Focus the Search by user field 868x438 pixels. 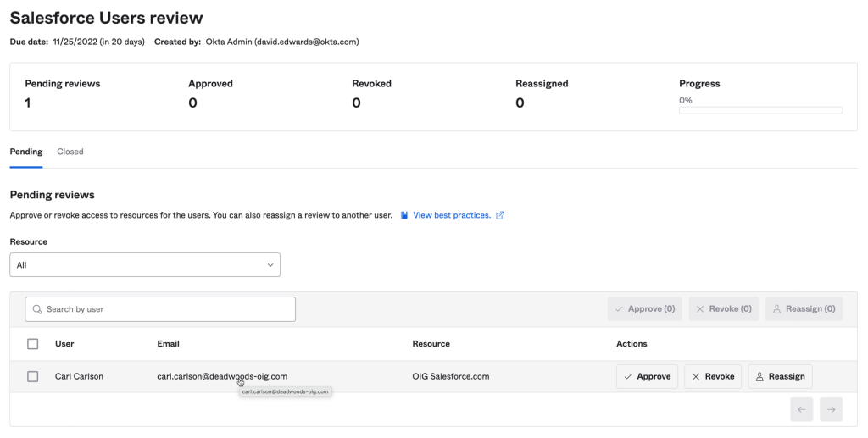[160, 309]
